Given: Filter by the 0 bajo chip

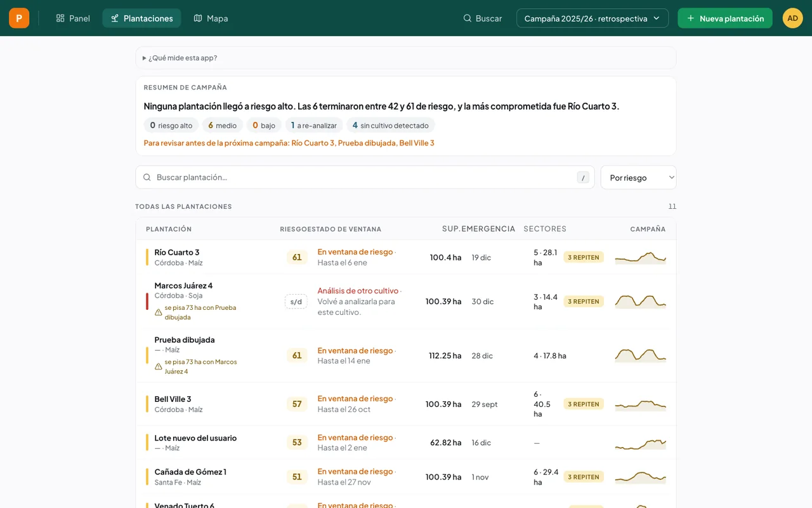Looking at the screenshot, I should (264, 125).
